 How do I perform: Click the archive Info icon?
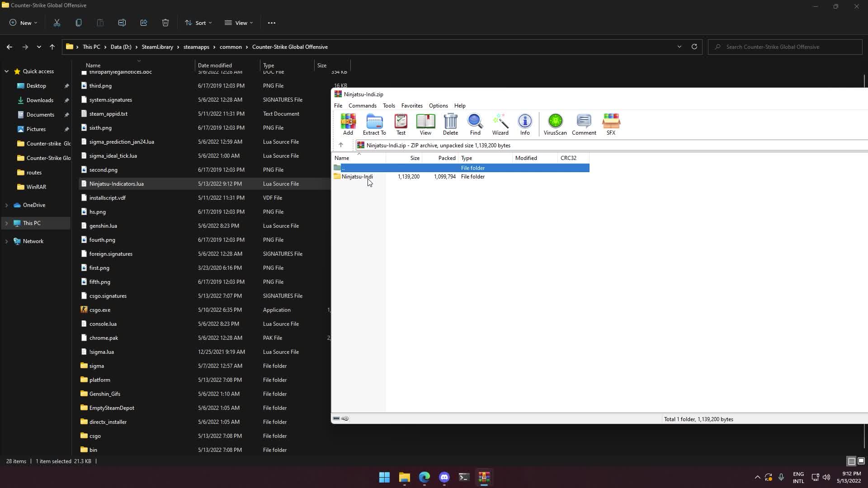[524, 124]
